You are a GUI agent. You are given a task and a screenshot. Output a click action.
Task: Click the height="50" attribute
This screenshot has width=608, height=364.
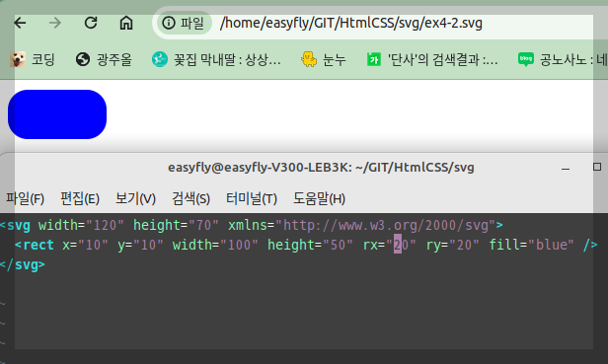310,245
